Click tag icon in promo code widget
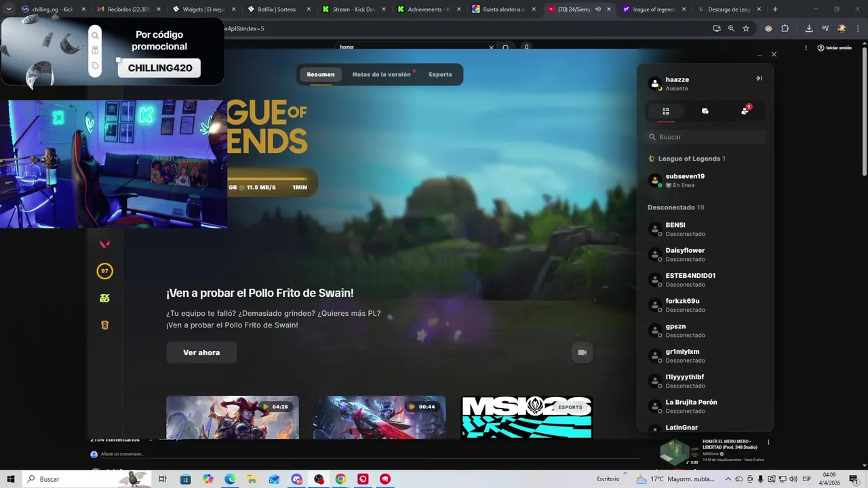 click(95, 66)
